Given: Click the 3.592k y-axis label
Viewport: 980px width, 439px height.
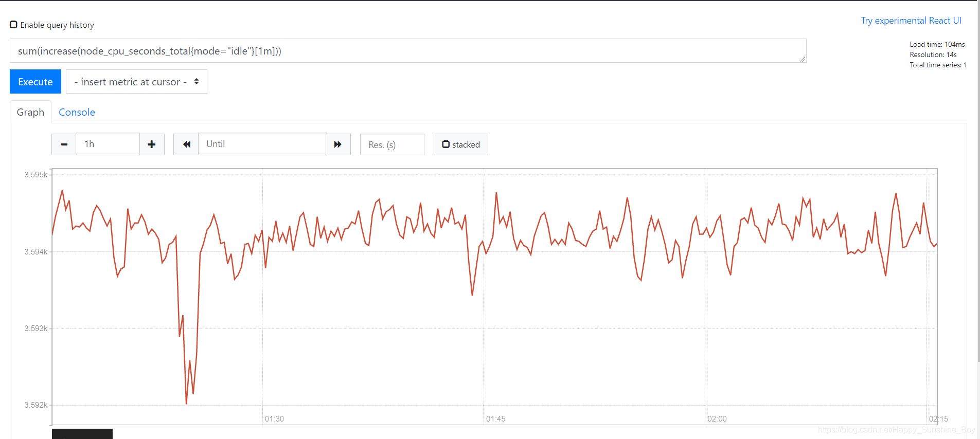Looking at the screenshot, I should [35, 405].
